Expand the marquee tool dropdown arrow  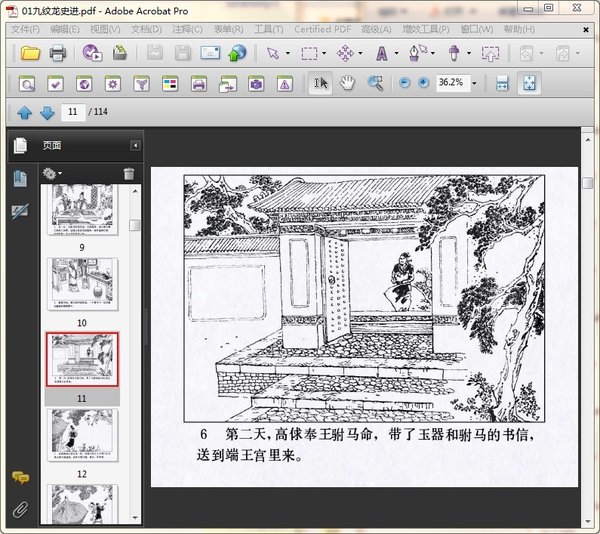[324, 53]
